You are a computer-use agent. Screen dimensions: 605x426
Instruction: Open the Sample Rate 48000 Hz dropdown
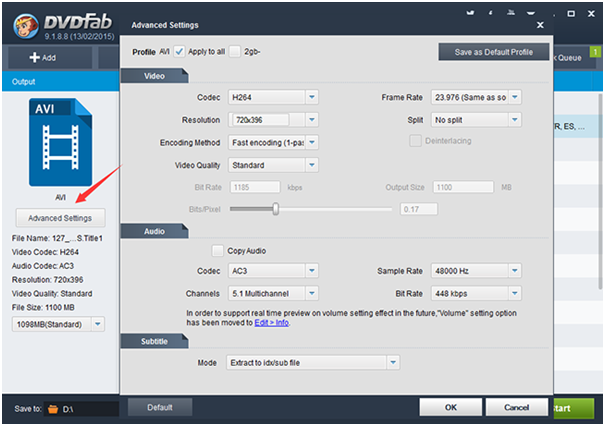(x=515, y=271)
